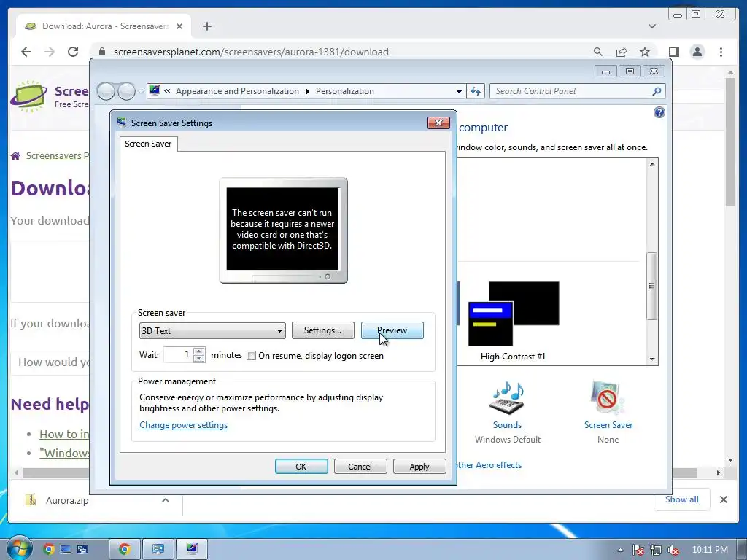Open Sounds in Personalization window
The image size is (747, 560).
507,411
